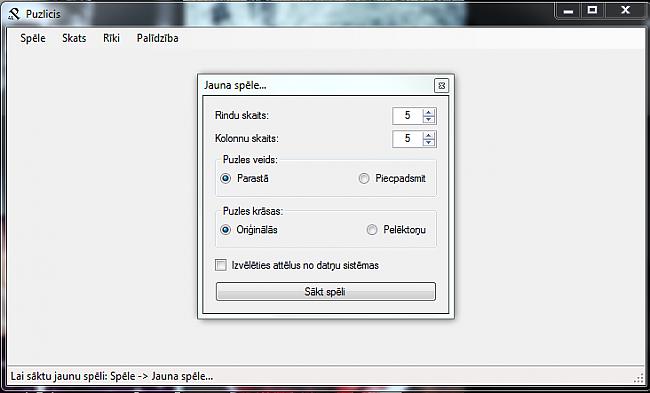Click the Puzles krāsas group label
Screen dimensions: 650x393
click(253, 211)
